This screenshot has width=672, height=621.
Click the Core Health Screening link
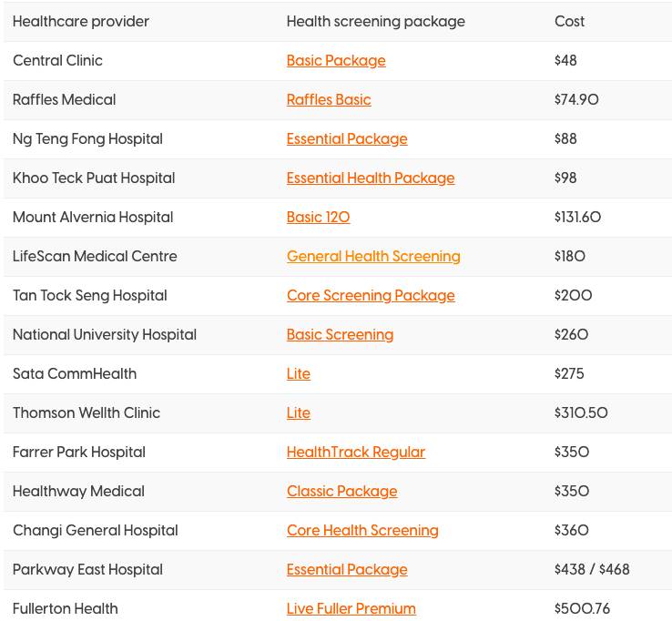click(362, 531)
